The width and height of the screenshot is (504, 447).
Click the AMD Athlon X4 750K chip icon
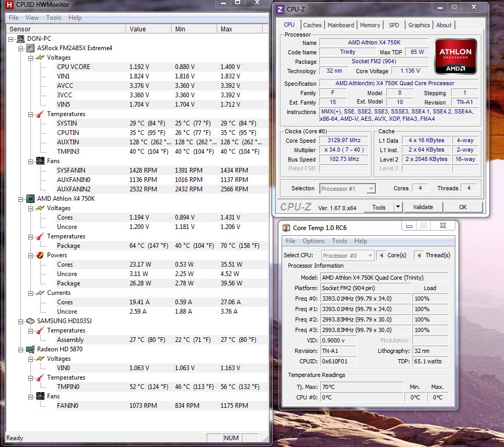tap(30, 199)
